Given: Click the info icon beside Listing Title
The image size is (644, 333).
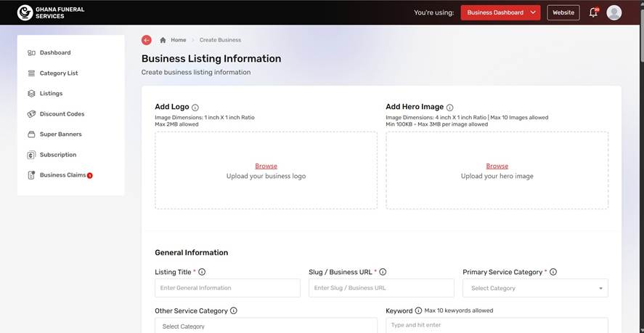Looking at the screenshot, I should 202,272.
